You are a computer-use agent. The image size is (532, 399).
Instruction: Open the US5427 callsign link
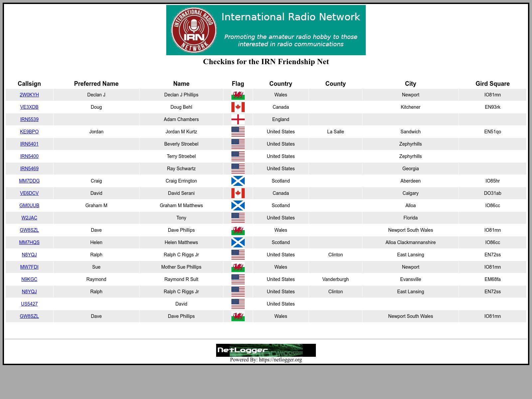(29, 304)
